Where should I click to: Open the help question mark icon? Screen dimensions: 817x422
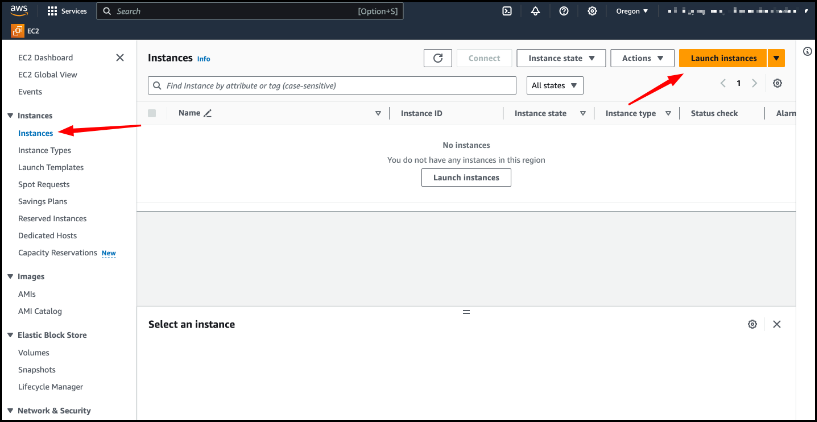pyautogui.click(x=564, y=11)
